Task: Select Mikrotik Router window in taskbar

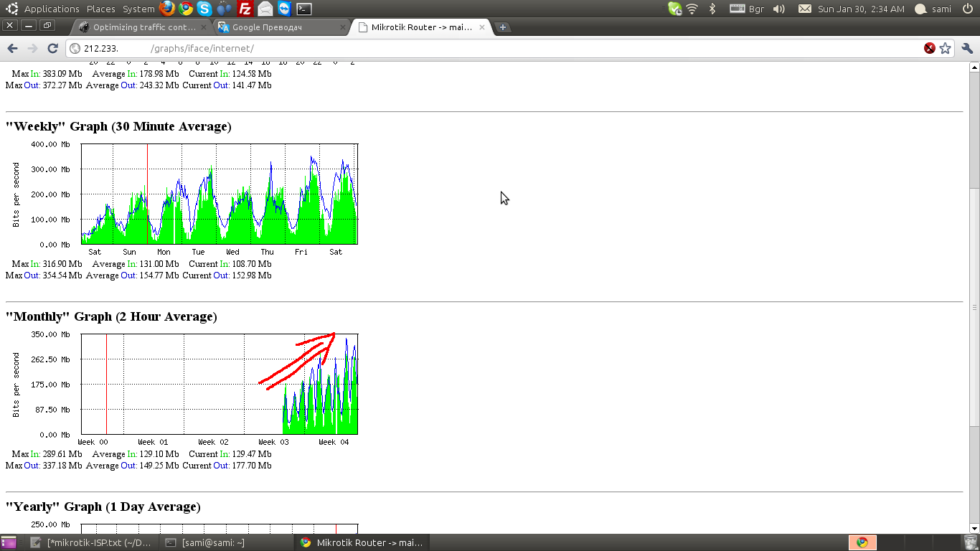Action: 362,542
